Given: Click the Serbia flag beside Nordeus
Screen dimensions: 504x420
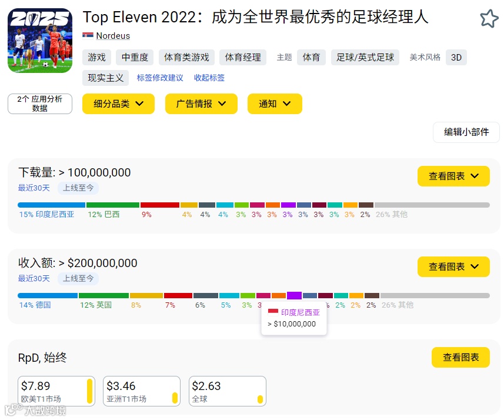Looking at the screenshot, I should tap(88, 35).
